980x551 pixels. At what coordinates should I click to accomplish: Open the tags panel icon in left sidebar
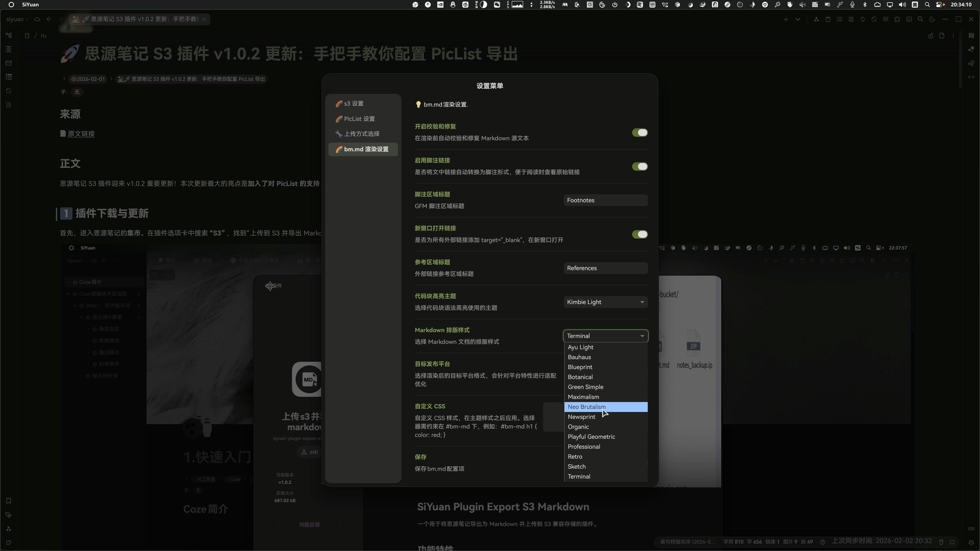(8, 515)
